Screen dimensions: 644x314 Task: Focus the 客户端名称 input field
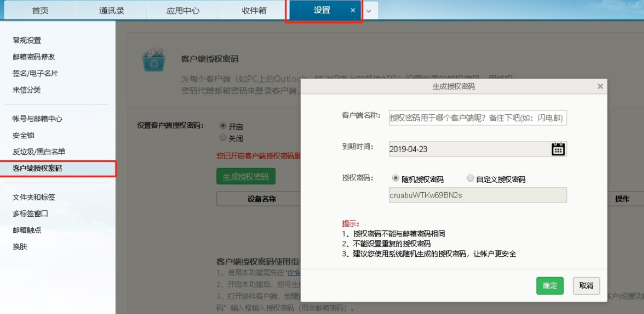(478, 118)
